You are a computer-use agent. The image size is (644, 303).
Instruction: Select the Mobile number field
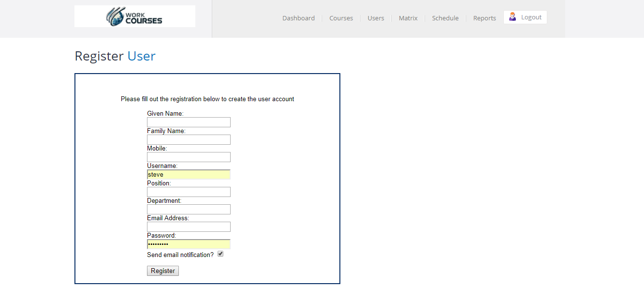[189, 157]
